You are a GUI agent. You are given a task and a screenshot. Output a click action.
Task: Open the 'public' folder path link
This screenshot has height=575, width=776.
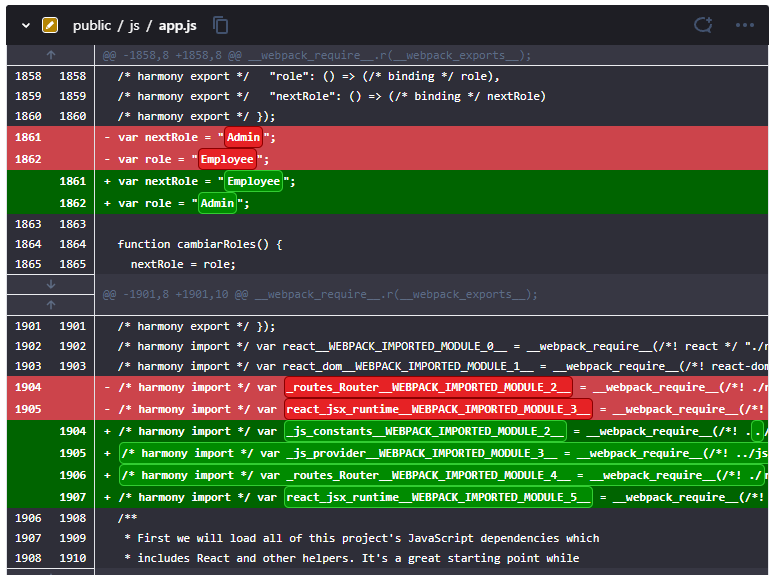(x=92, y=26)
